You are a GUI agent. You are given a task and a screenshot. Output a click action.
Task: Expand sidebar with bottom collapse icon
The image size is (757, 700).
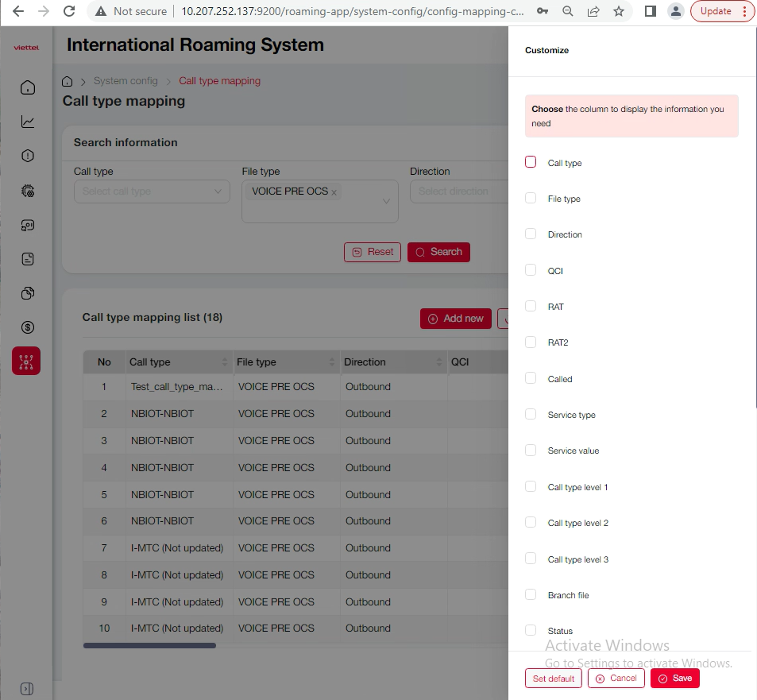(26, 688)
